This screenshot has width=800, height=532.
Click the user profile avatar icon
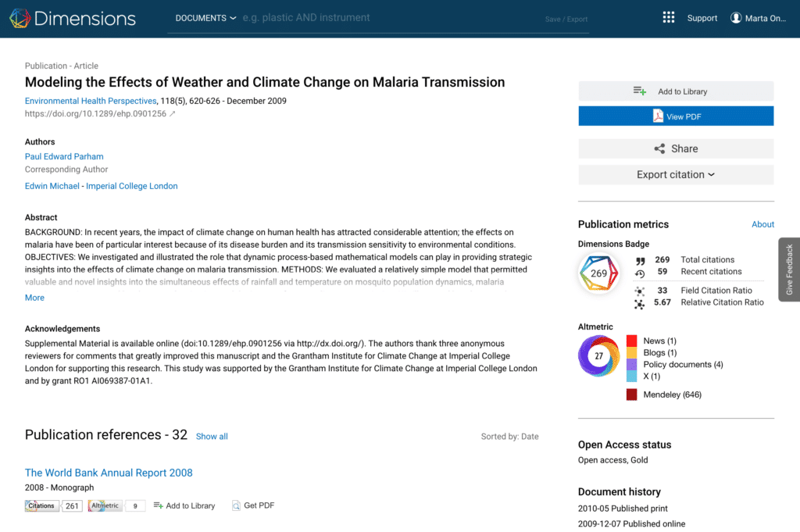736,18
